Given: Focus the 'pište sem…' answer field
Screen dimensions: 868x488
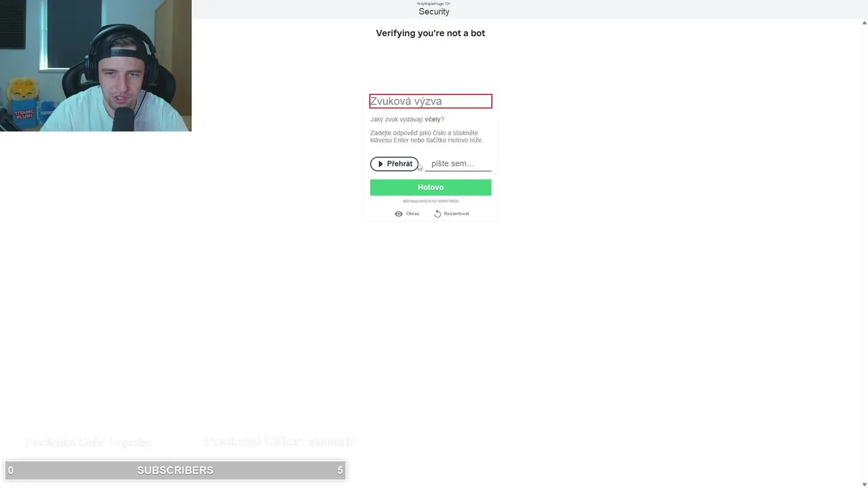Looking at the screenshot, I should click(458, 164).
